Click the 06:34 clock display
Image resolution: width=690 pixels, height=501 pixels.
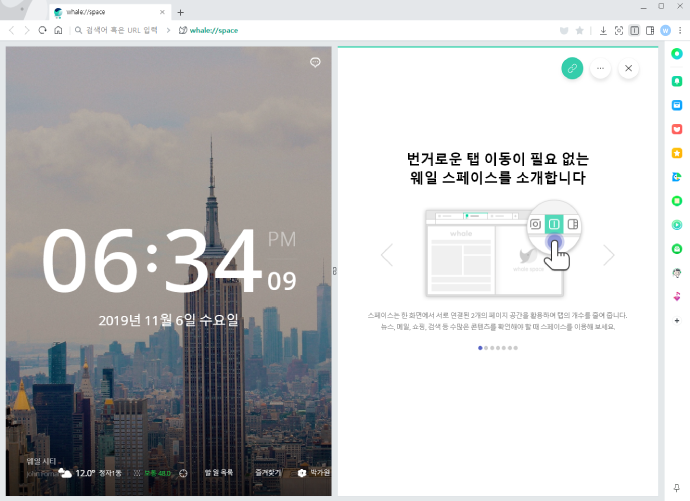coord(152,261)
